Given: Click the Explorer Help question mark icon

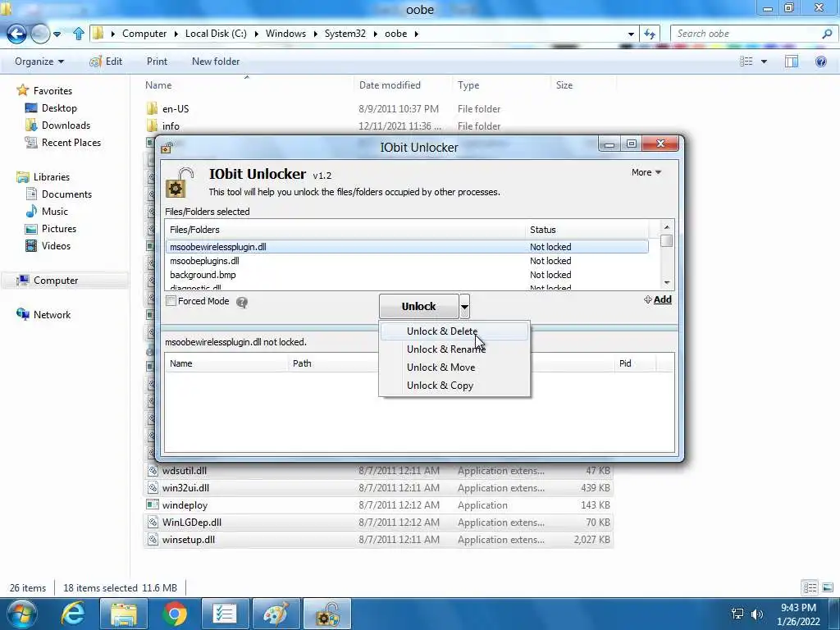Looking at the screenshot, I should (x=820, y=62).
